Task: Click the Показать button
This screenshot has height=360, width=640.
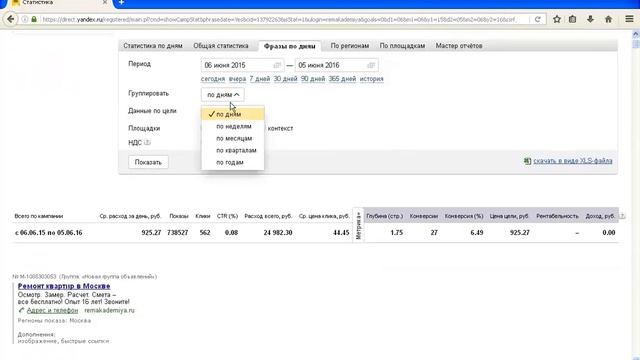Action: point(148,162)
